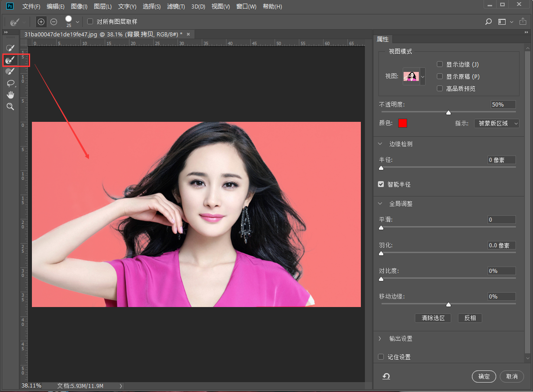Click the 反相 button
533x392 pixels.
point(470,318)
